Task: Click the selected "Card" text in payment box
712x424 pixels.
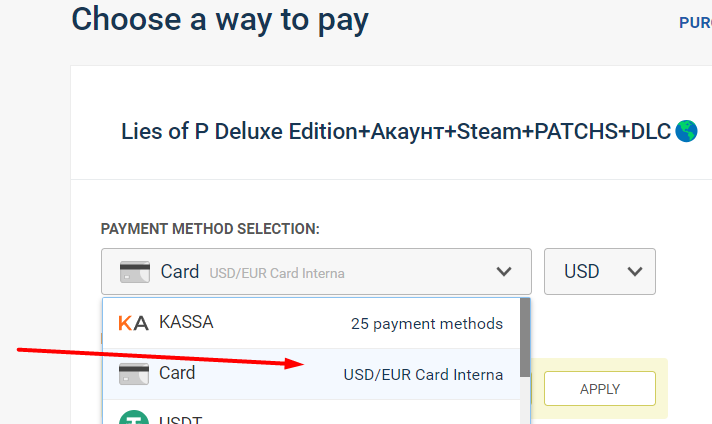Action: (180, 271)
